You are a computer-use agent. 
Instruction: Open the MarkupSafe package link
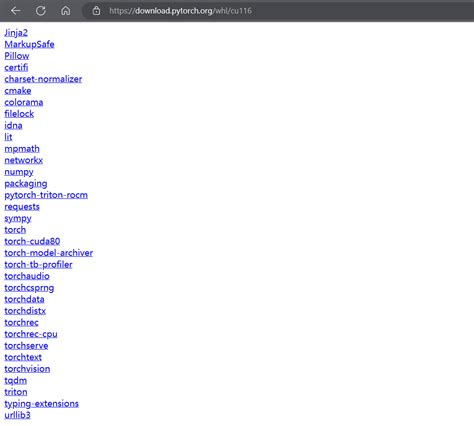[x=29, y=44]
